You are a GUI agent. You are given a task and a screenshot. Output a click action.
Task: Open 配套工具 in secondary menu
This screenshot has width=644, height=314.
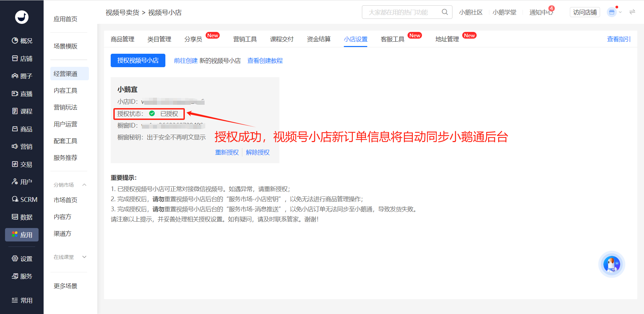(x=65, y=141)
